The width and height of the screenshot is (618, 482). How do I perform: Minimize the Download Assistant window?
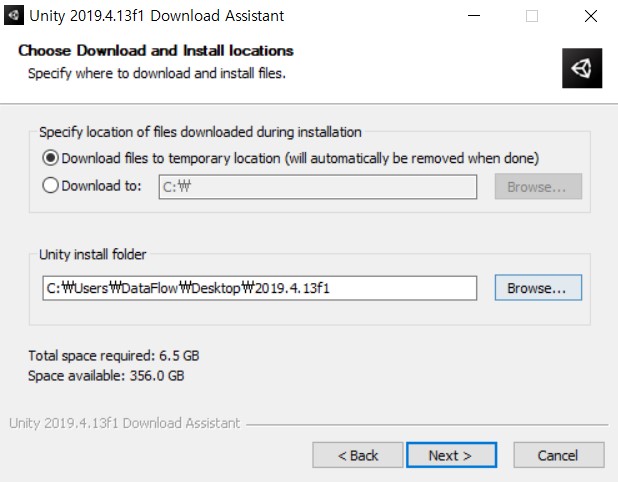click(474, 16)
